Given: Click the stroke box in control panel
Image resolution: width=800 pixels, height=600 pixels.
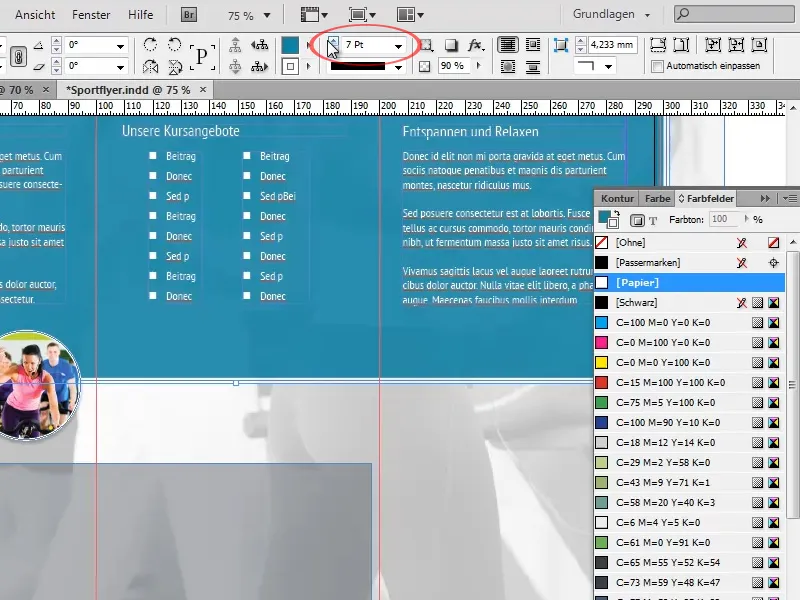Looking at the screenshot, I should coord(290,66).
